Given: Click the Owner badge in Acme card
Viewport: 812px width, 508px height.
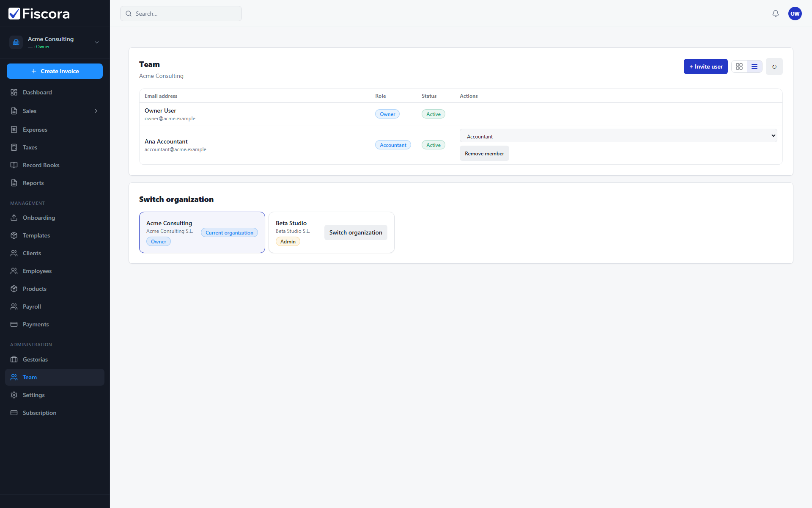Looking at the screenshot, I should pyautogui.click(x=159, y=241).
